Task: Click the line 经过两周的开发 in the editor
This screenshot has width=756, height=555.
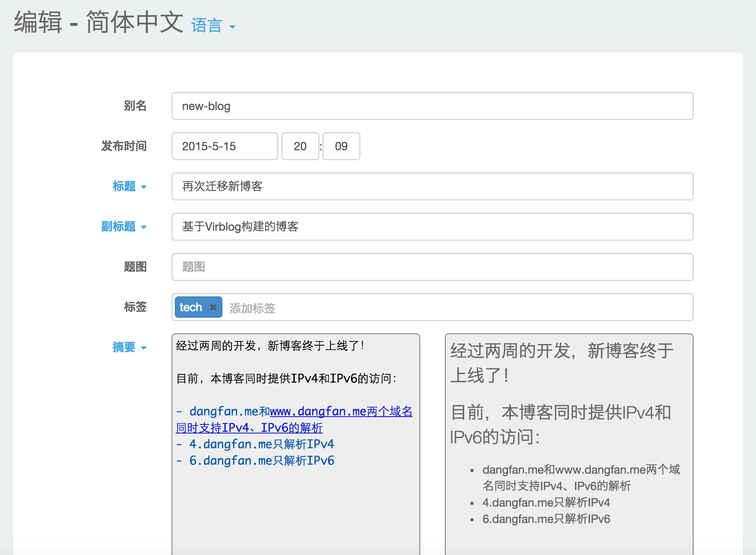Action: point(270,346)
